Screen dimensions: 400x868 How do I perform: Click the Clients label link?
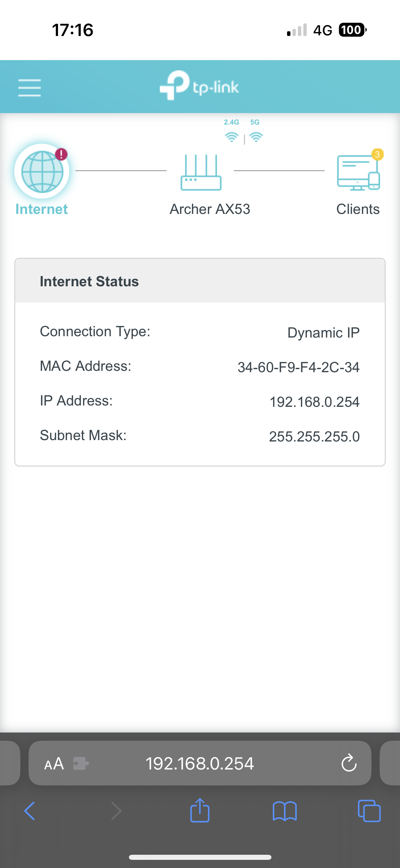358,209
